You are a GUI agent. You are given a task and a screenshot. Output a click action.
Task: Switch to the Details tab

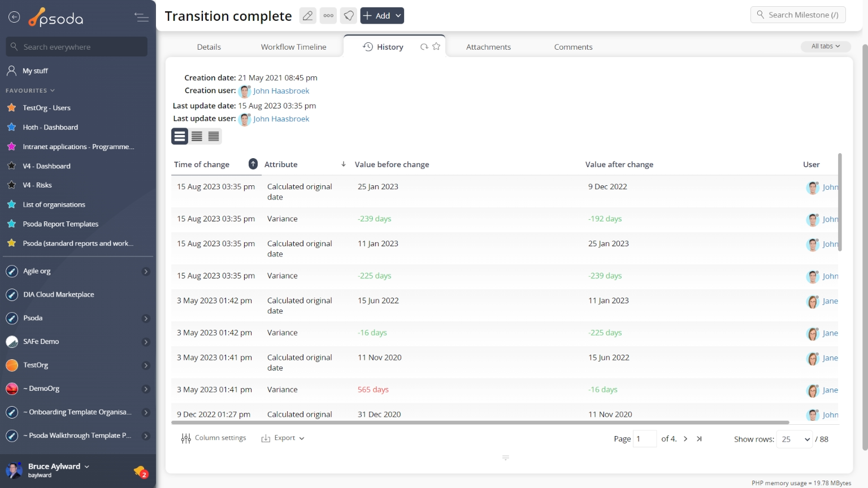pyautogui.click(x=209, y=47)
